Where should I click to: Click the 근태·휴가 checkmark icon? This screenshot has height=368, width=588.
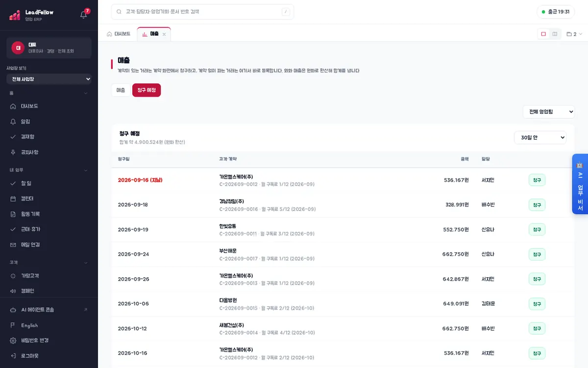coord(13,229)
